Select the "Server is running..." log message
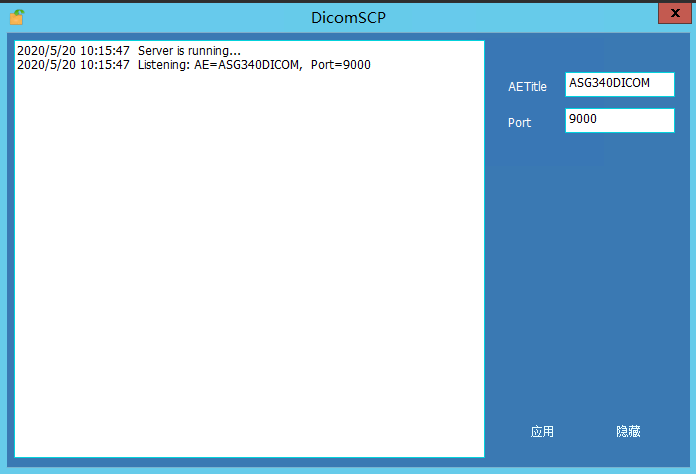Screen dimensions: 696x474 189,51
